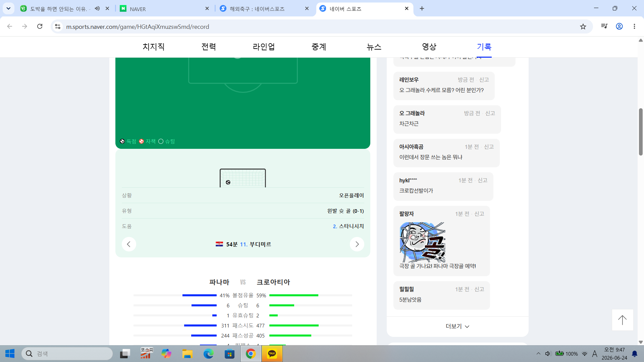Report the comment by 힐힐힐
The height and width of the screenshot is (362, 644).
[479, 289]
